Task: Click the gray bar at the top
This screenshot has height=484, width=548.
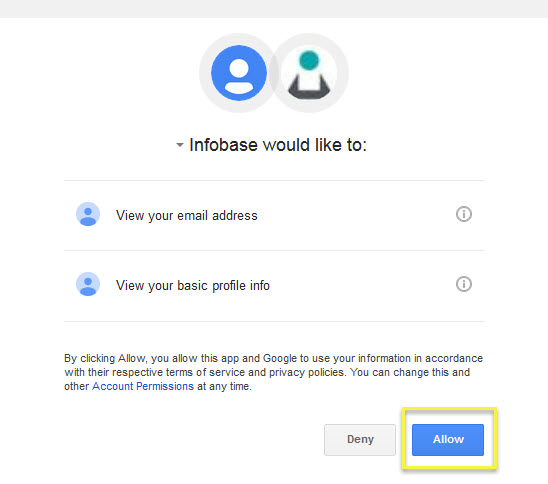Action: (x=274, y=9)
